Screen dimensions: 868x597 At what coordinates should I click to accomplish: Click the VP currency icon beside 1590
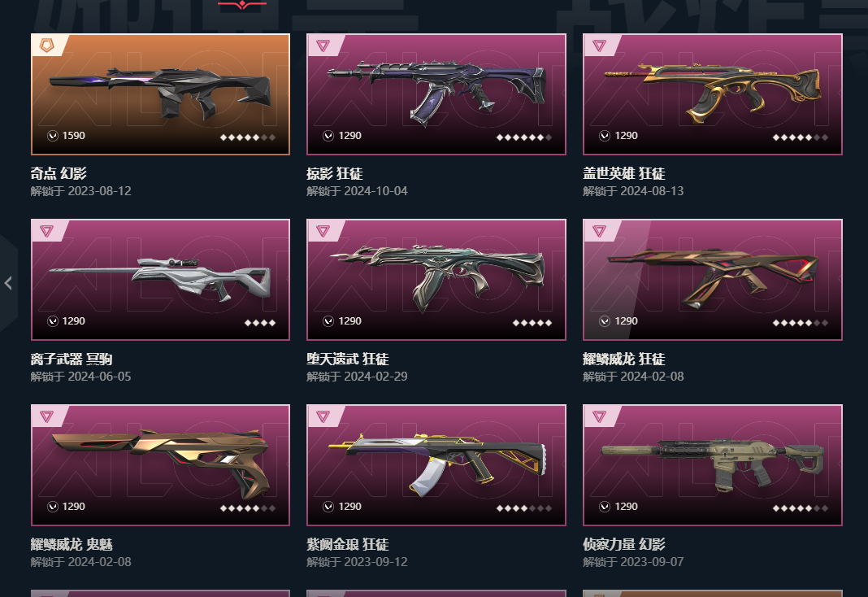(53, 136)
